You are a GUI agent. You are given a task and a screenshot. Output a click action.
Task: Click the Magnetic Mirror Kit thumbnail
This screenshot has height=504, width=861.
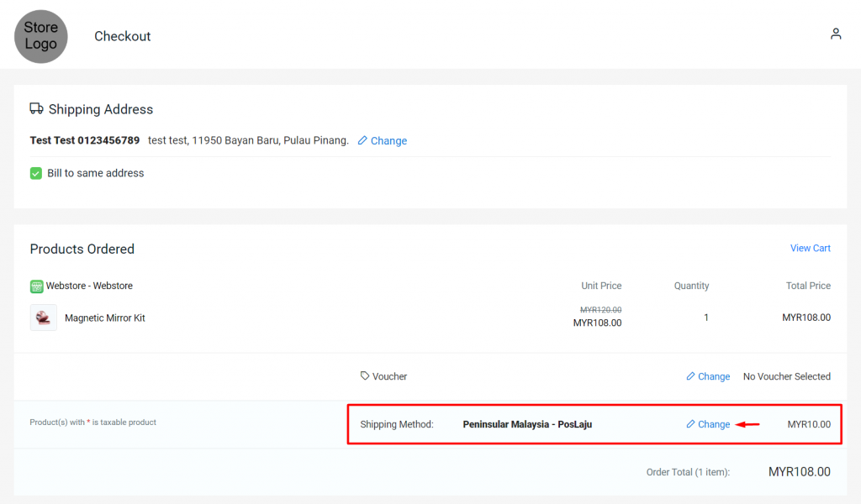tap(44, 318)
